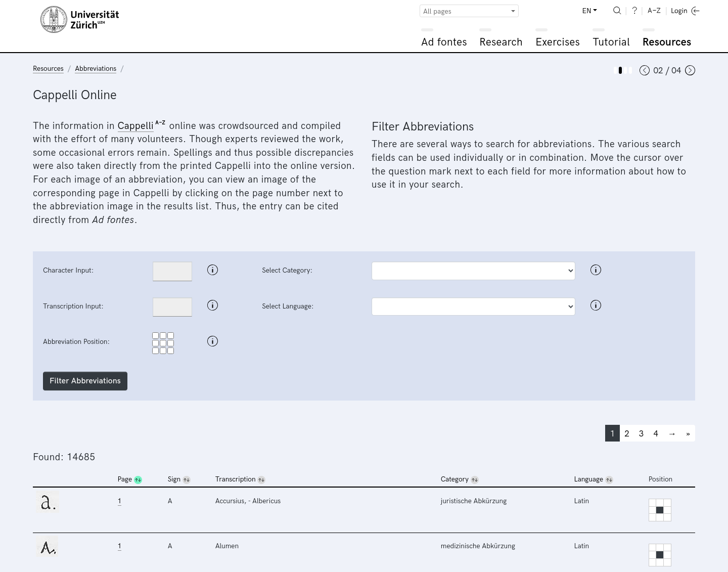728x572 pixels.
Task: Show info for Abbreviation Position grid
Action: point(212,341)
